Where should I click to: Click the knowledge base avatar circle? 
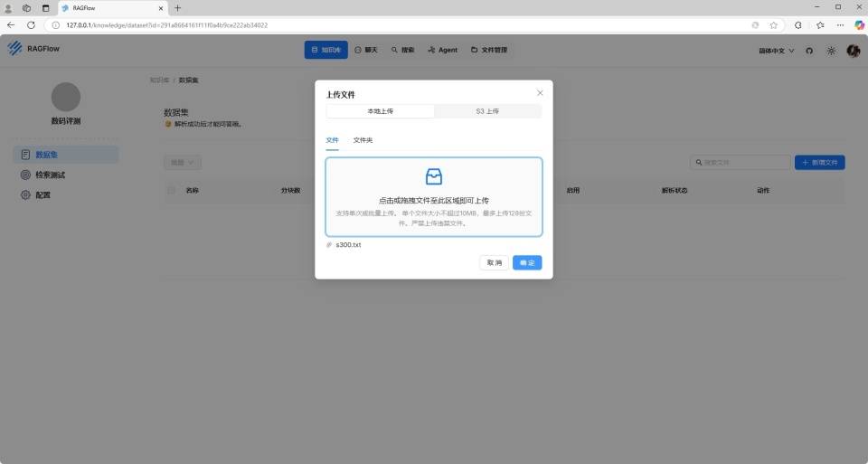pyautogui.click(x=66, y=97)
